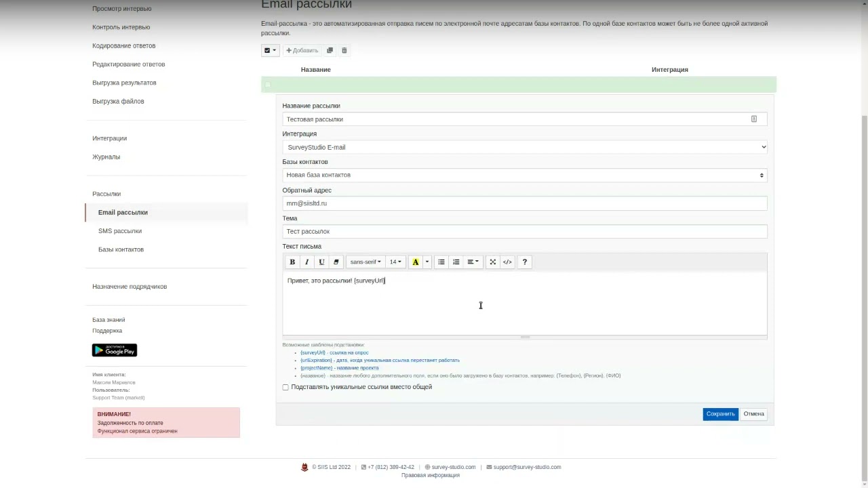This screenshot has height=488, width=868.
Task: Click into the letter text editor area
Action: 525,304
